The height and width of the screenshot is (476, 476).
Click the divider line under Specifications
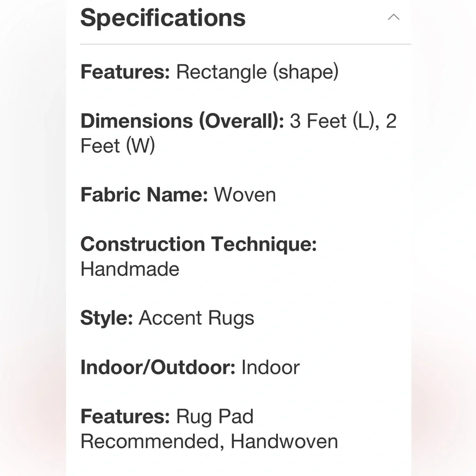click(246, 44)
